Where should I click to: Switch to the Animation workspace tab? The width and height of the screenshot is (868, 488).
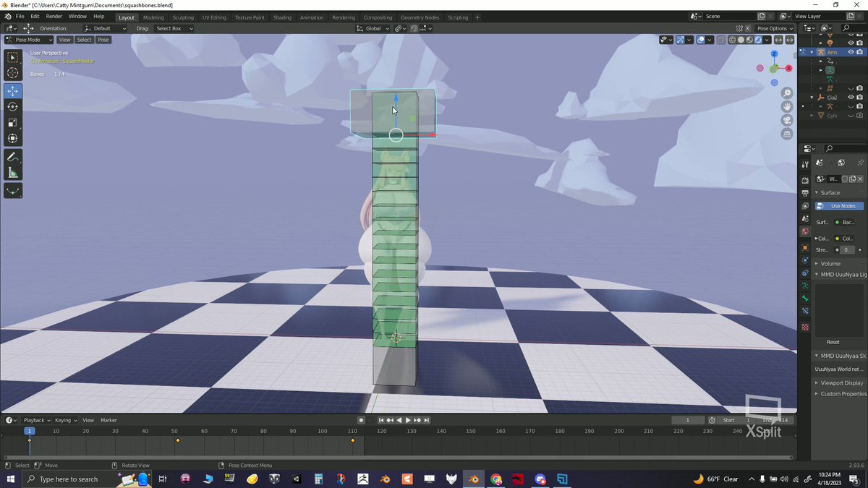click(x=312, y=16)
